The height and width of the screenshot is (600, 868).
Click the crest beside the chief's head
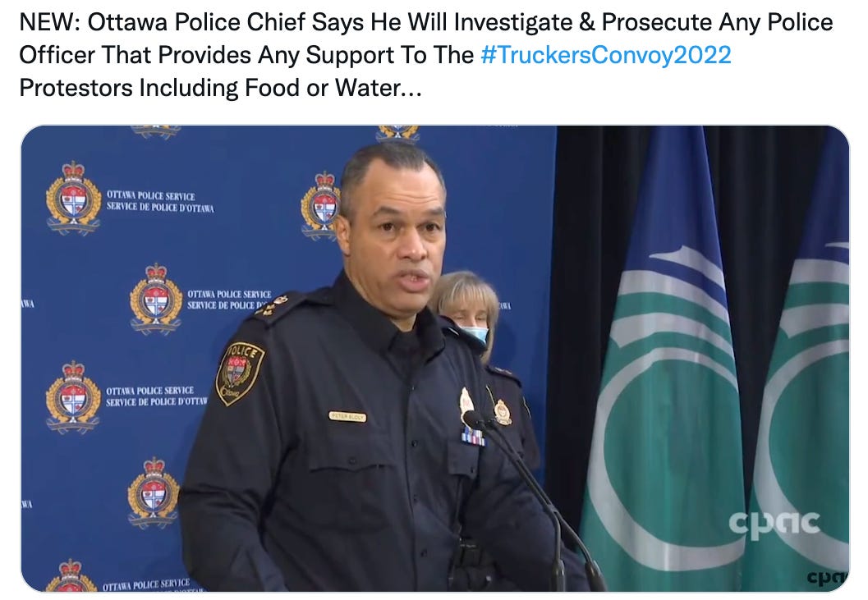coord(320,205)
